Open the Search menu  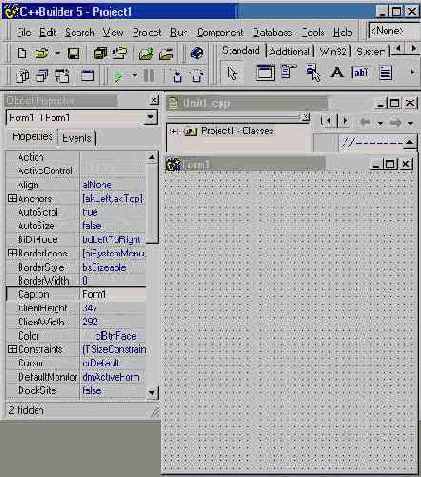(80, 32)
